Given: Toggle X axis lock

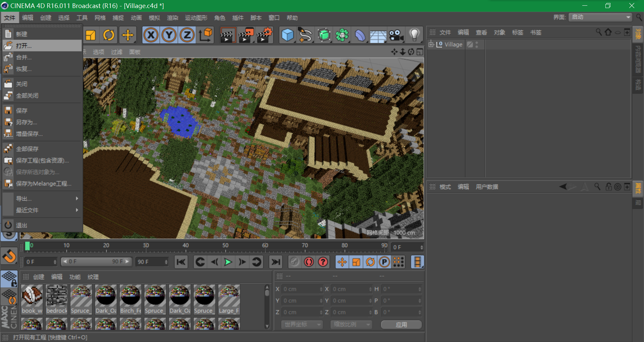Looking at the screenshot, I should pos(151,35).
